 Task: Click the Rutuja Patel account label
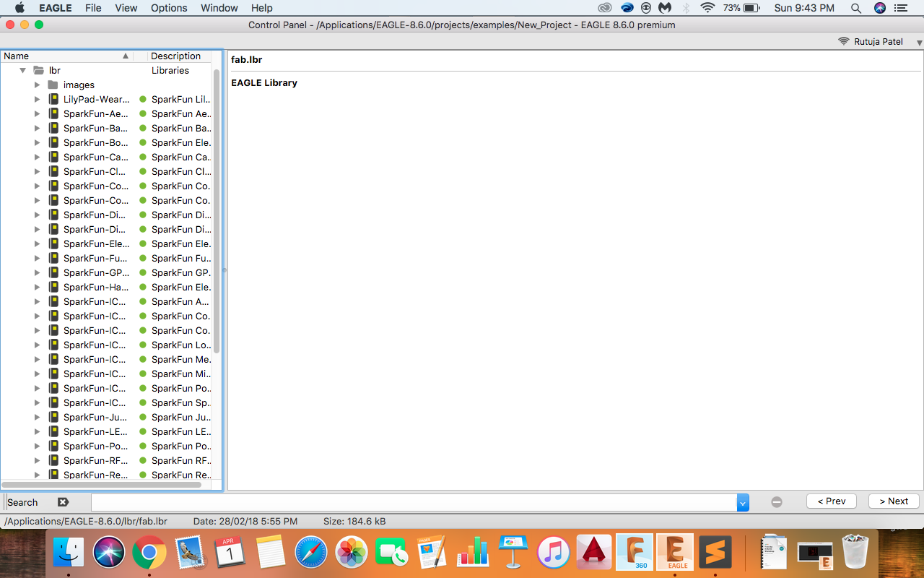879,41
